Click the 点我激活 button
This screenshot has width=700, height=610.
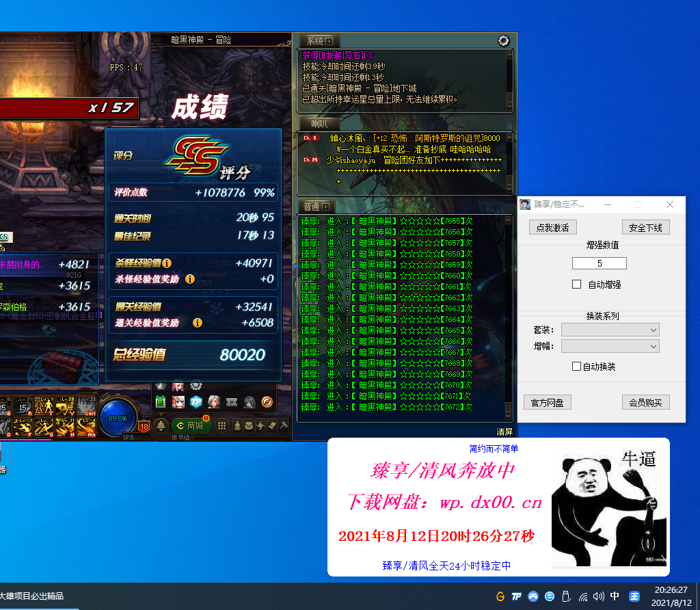tap(552, 228)
